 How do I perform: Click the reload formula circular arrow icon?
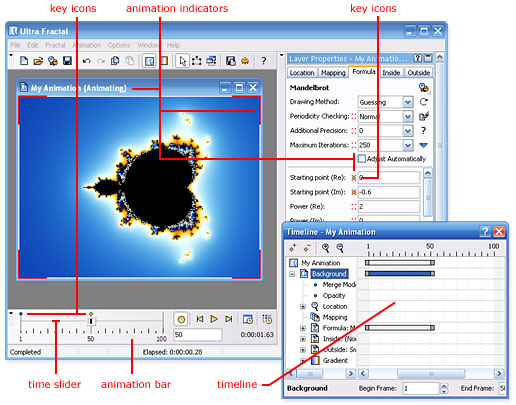click(424, 102)
